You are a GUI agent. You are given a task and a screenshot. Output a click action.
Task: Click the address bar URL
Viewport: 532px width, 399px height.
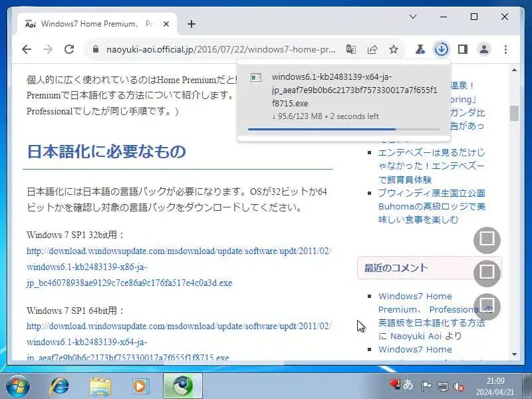[x=221, y=49]
